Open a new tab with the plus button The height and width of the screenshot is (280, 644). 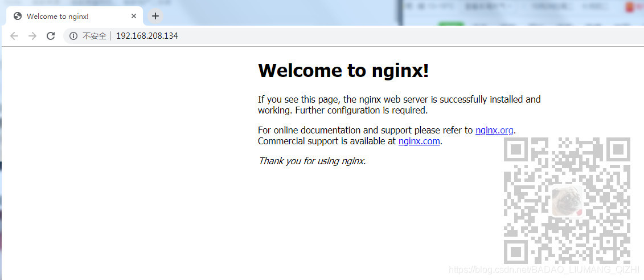click(x=155, y=17)
